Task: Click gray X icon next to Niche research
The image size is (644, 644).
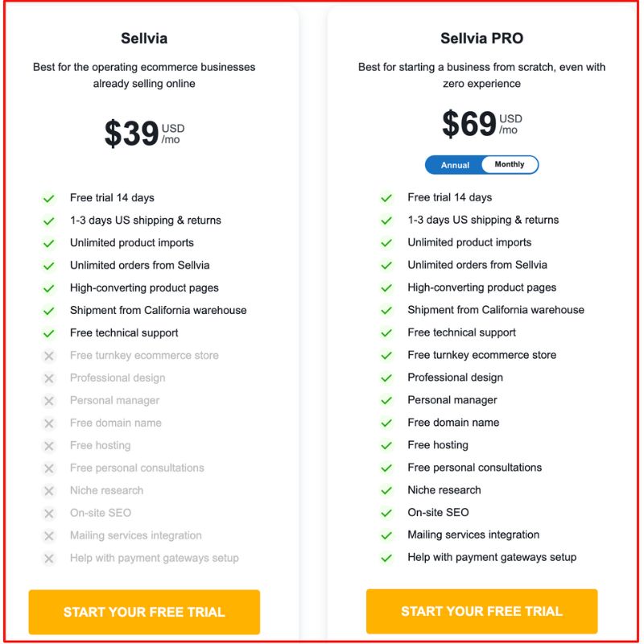Action: tap(49, 491)
